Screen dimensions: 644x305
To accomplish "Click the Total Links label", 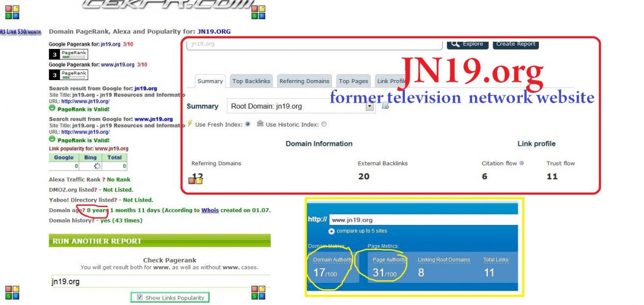I will coord(496,260).
